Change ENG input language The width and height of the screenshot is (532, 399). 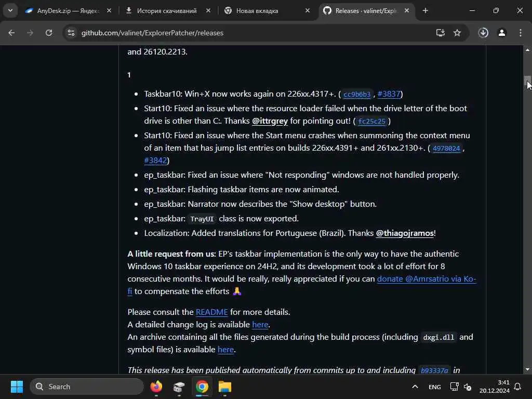click(x=435, y=387)
